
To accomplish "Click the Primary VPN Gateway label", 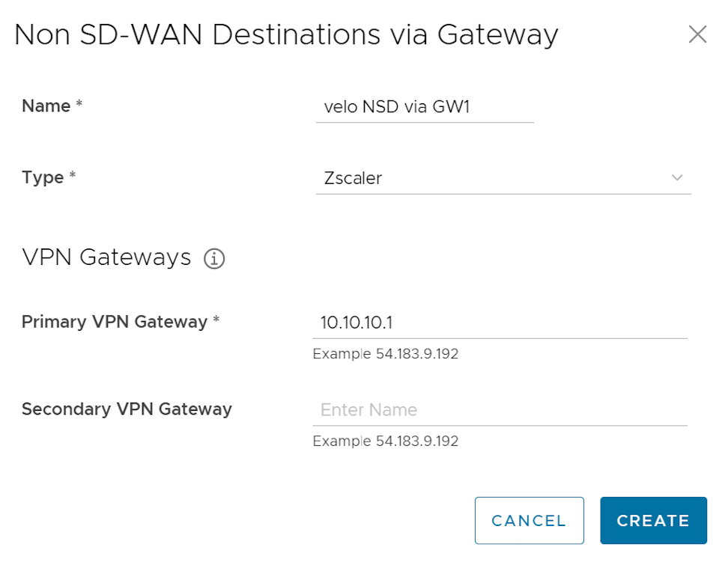I will [115, 322].
